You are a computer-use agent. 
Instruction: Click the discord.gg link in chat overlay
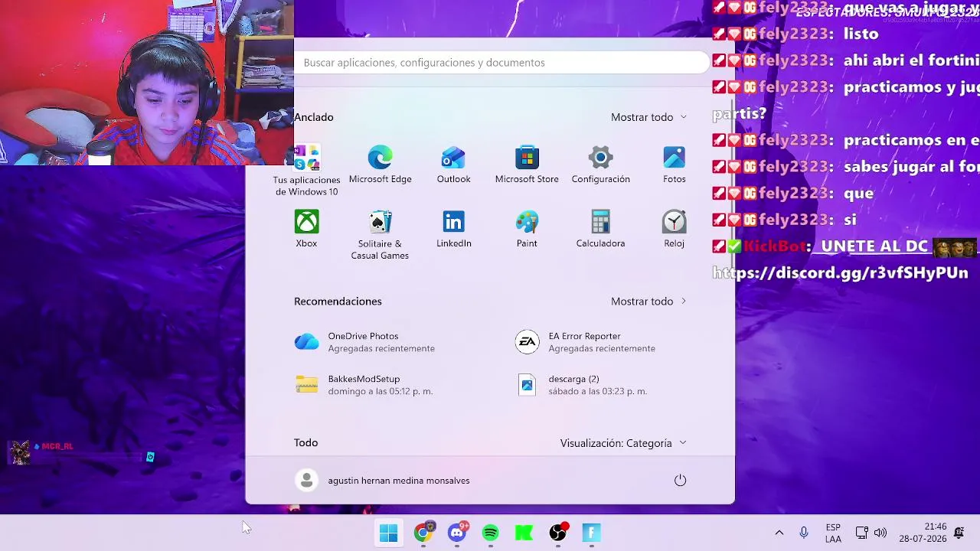coord(840,273)
